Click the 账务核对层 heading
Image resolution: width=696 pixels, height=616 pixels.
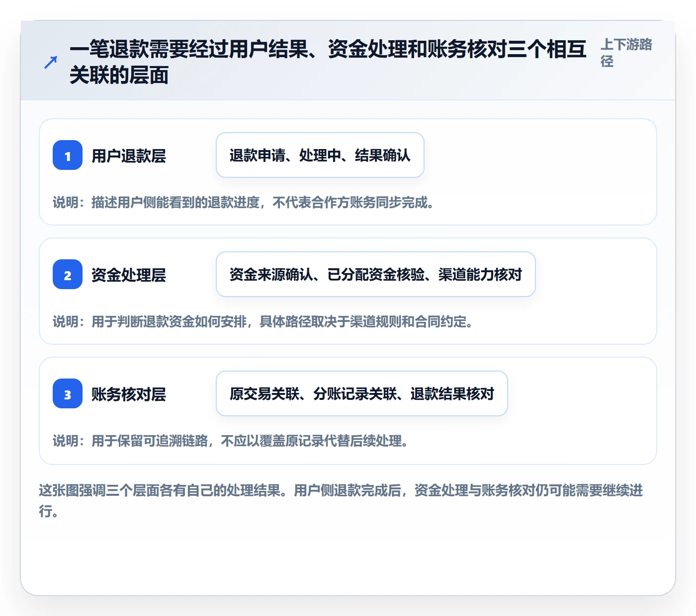[129, 394]
